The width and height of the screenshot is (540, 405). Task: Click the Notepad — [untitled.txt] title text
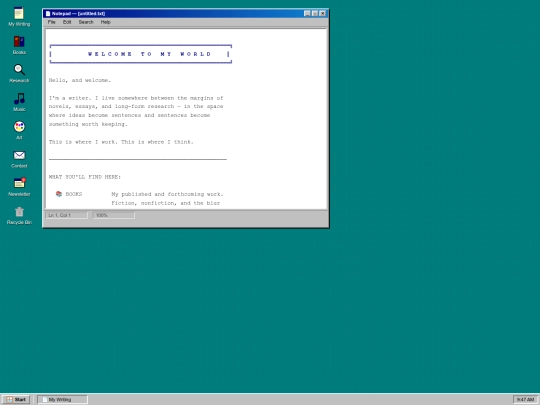(x=79, y=13)
